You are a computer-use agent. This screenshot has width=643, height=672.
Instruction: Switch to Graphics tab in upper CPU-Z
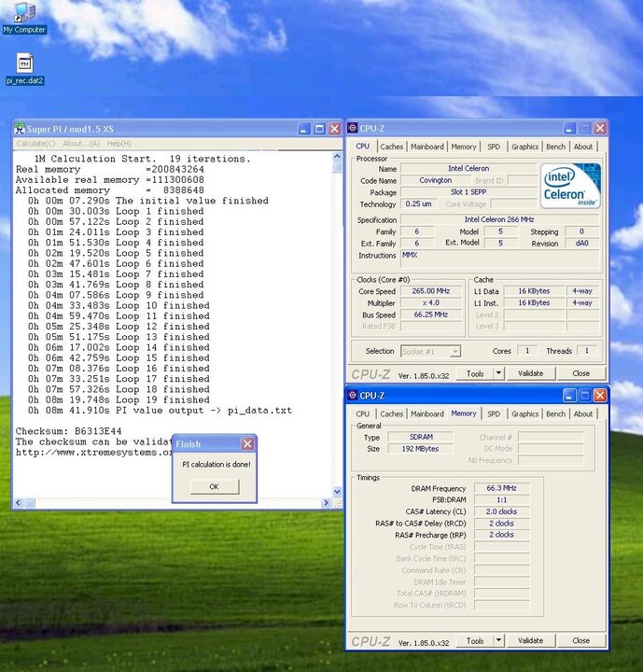[x=524, y=147]
